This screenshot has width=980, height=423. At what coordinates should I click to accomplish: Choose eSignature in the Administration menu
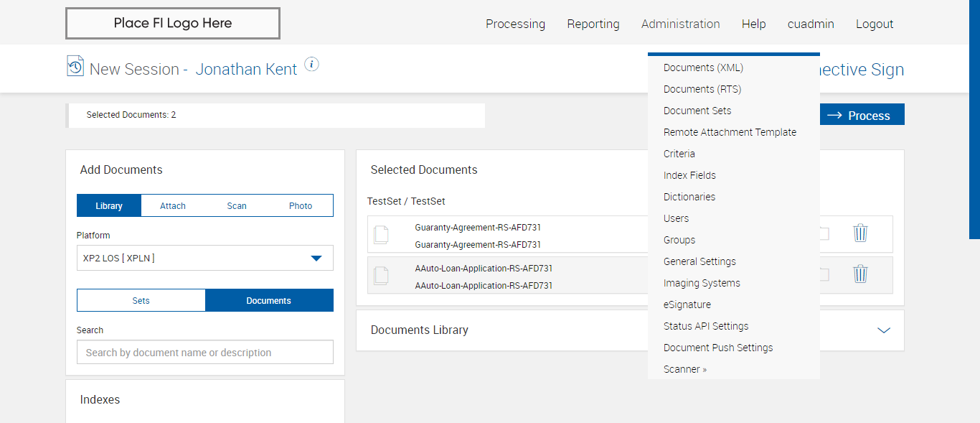(x=687, y=305)
